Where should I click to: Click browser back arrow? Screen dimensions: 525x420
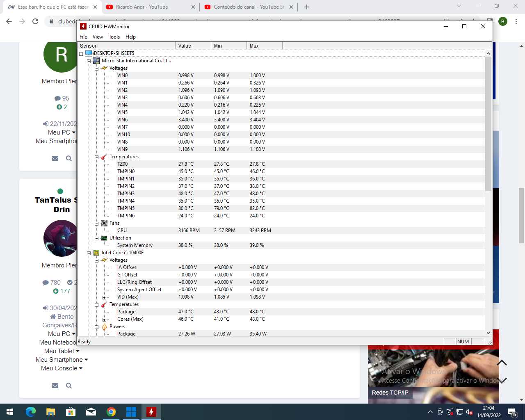tap(9, 21)
